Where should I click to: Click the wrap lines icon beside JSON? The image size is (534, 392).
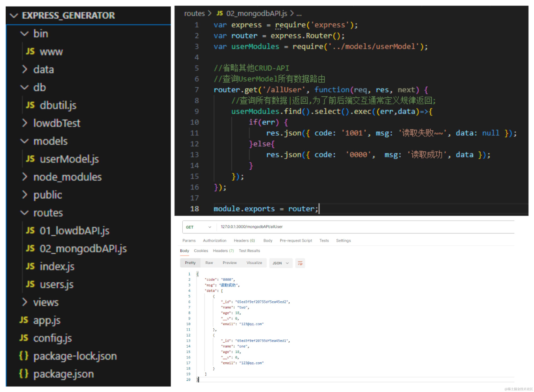tap(300, 263)
